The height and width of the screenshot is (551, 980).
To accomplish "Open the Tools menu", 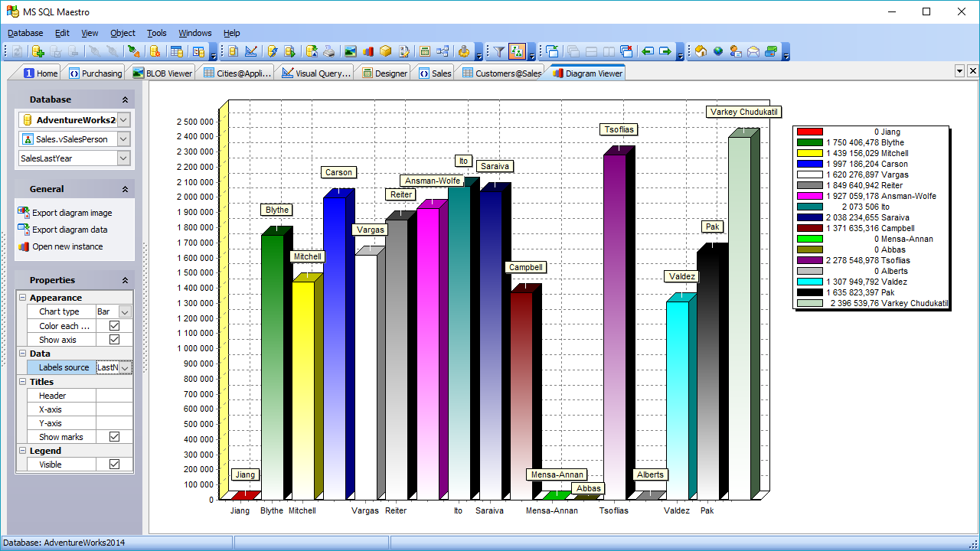I will pyautogui.click(x=157, y=33).
